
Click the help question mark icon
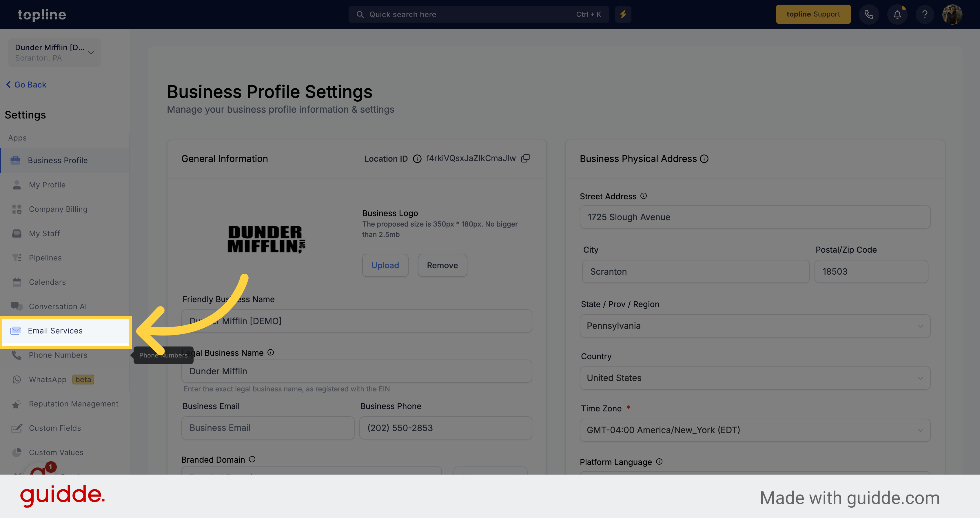click(925, 14)
